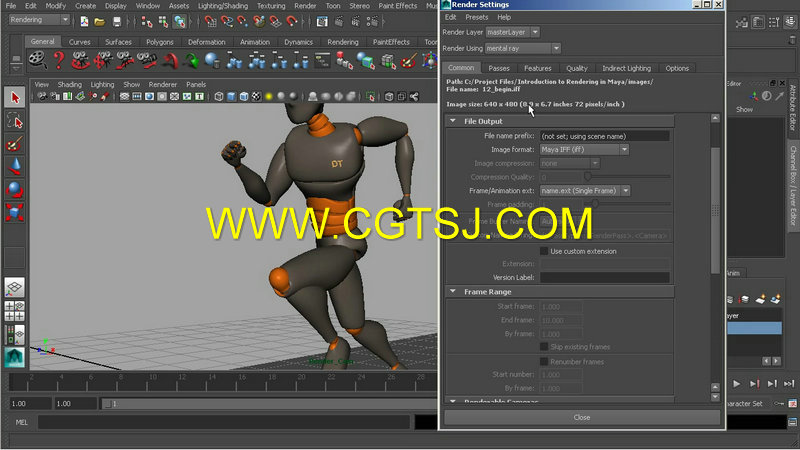Open Image format Maya IFF dropdown
The width and height of the screenshot is (800, 450).
584,149
